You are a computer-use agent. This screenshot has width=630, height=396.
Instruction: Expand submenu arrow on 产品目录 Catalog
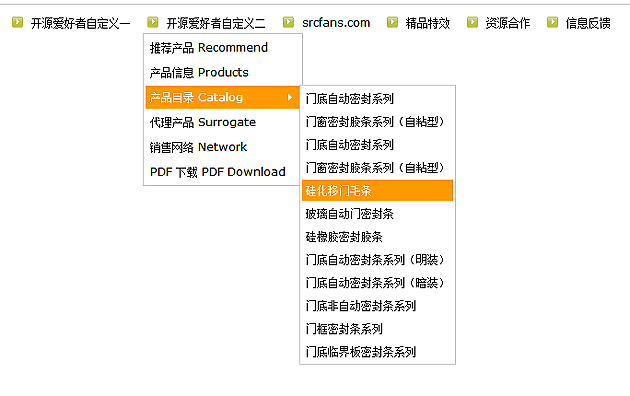(290, 97)
